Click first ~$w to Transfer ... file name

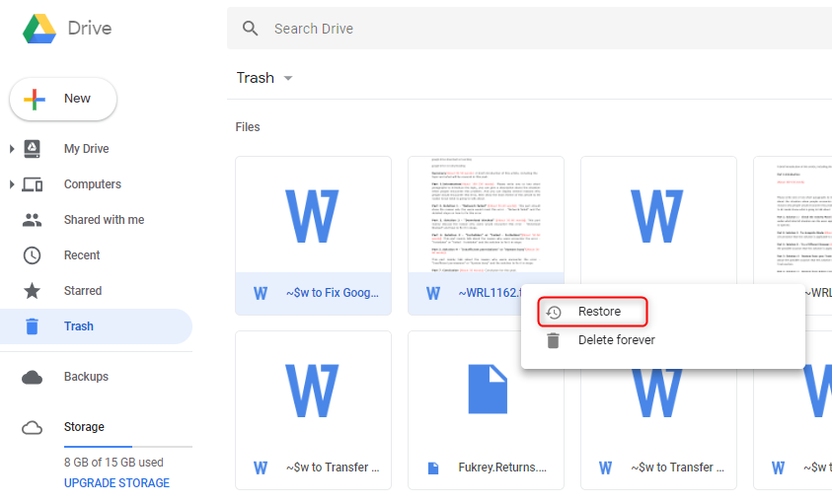coord(333,468)
